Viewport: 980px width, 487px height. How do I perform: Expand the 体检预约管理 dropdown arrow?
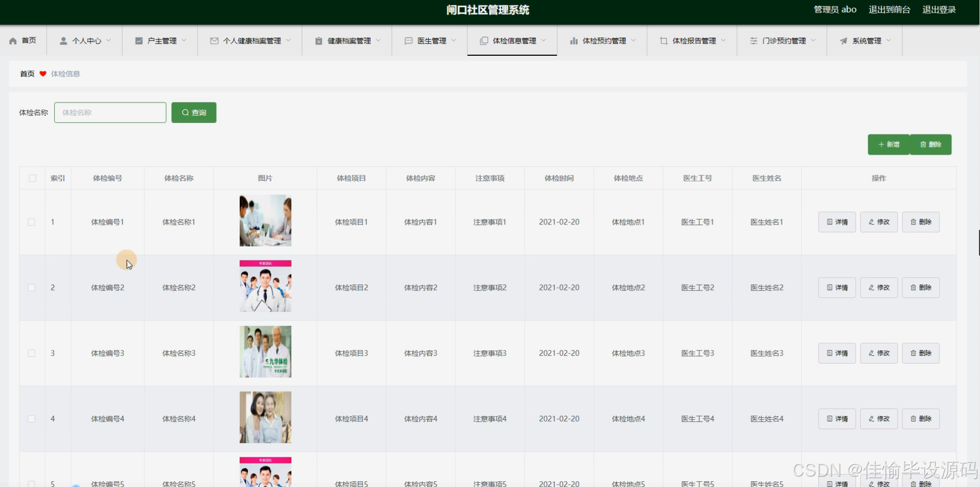(634, 40)
